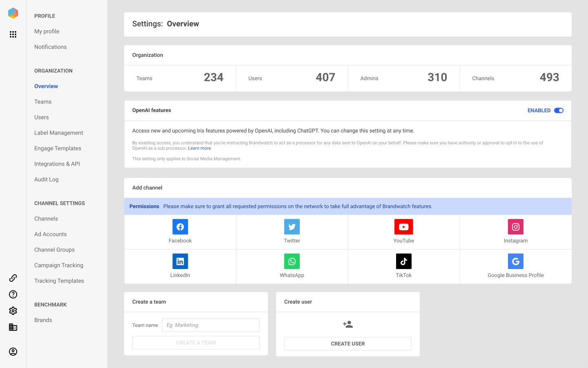The height and width of the screenshot is (368, 588).
Task: Open Channels under Channel Settings
Action: pos(46,219)
